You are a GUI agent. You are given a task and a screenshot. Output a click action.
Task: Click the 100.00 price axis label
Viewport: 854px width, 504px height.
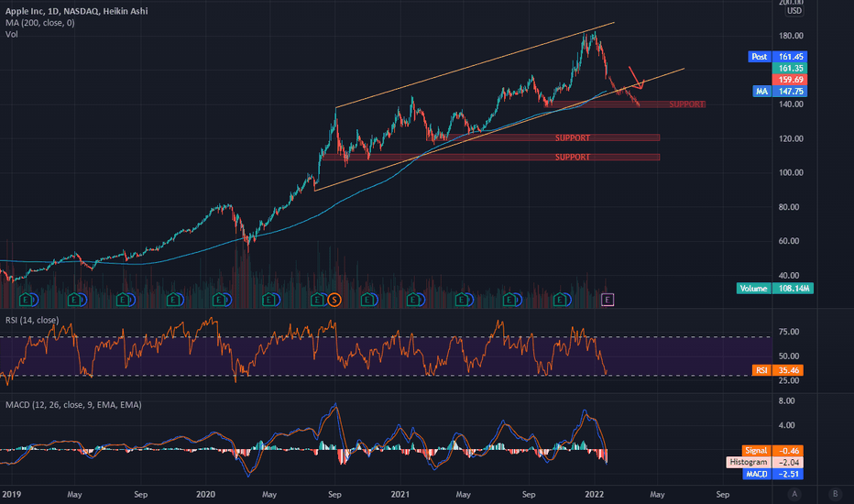pos(791,172)
